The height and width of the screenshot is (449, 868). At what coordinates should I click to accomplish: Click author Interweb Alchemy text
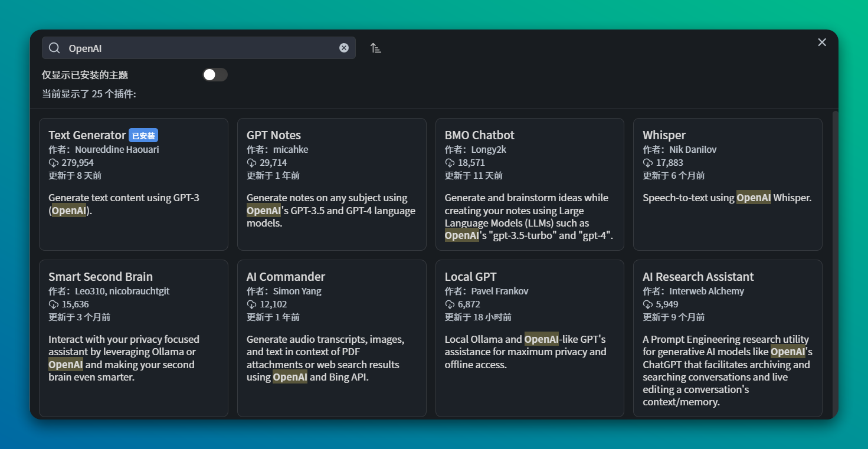tap(706, 291)
